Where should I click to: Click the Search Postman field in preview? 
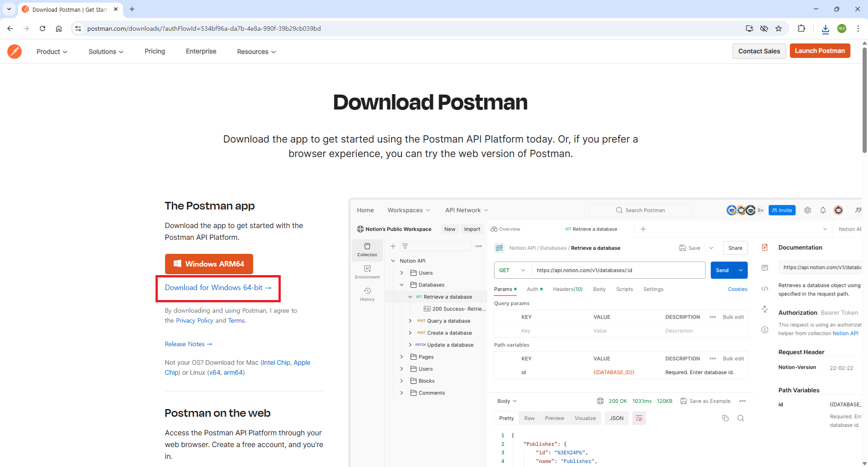(641, 210)
